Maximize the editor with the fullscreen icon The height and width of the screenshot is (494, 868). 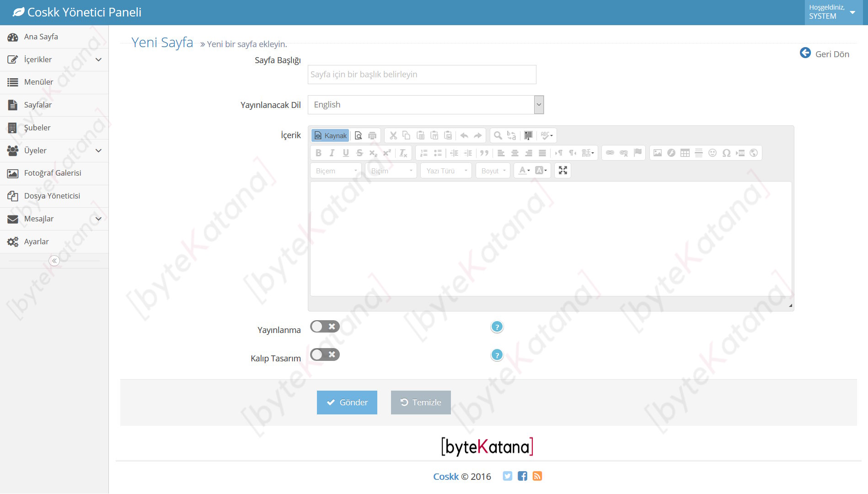[563, 171]
